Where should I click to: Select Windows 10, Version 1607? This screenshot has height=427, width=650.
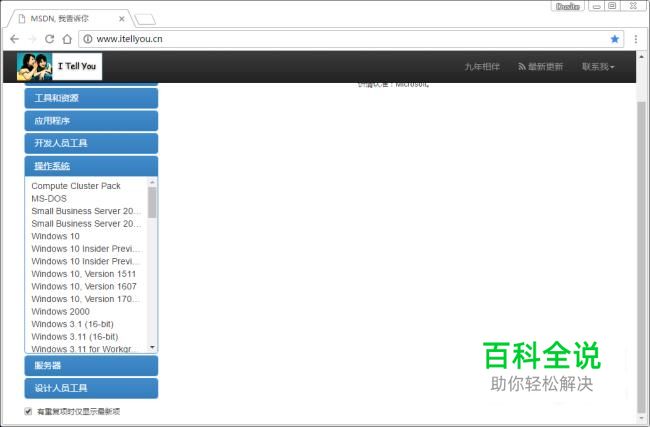84,286
